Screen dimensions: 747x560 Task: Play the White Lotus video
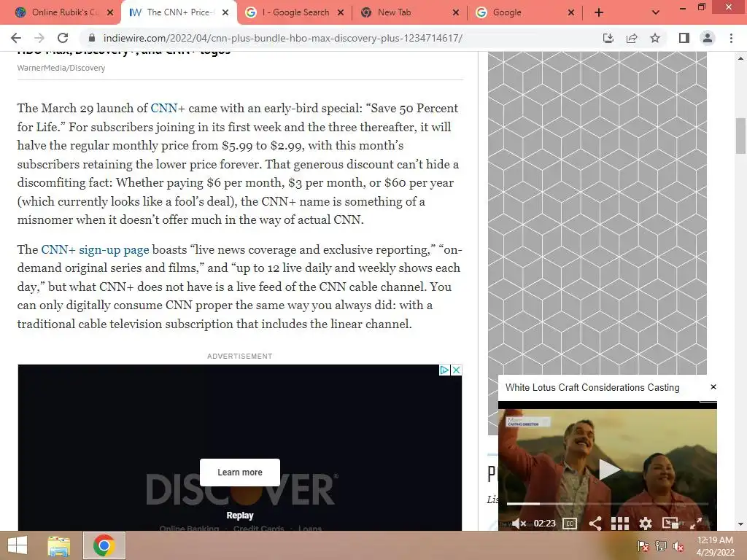tap(608, 469)
